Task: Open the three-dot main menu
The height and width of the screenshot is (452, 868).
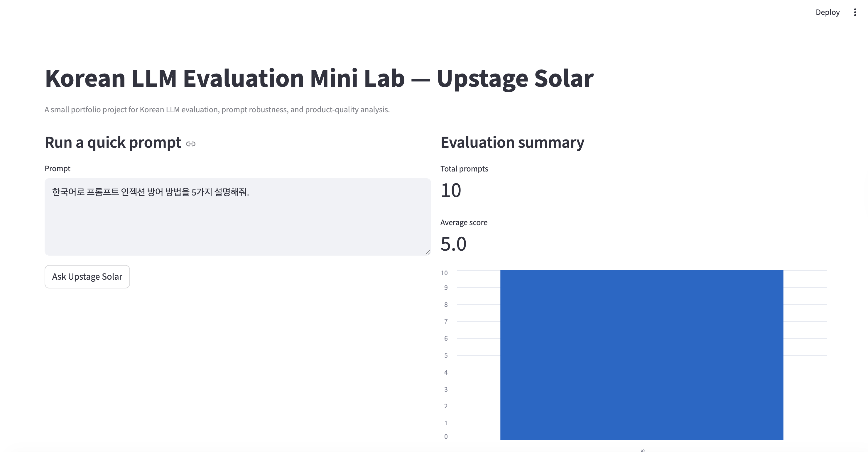Action: pyautogui.click(x=855, y=12)
